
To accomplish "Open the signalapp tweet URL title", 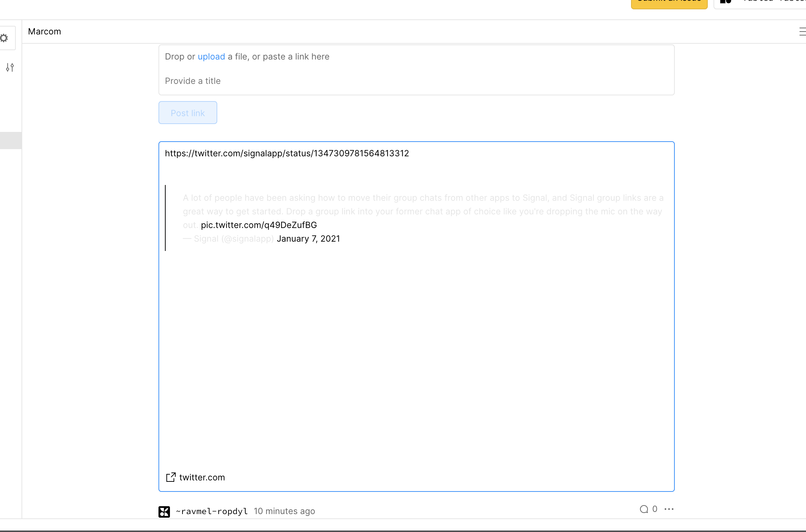I will [287, 153].
